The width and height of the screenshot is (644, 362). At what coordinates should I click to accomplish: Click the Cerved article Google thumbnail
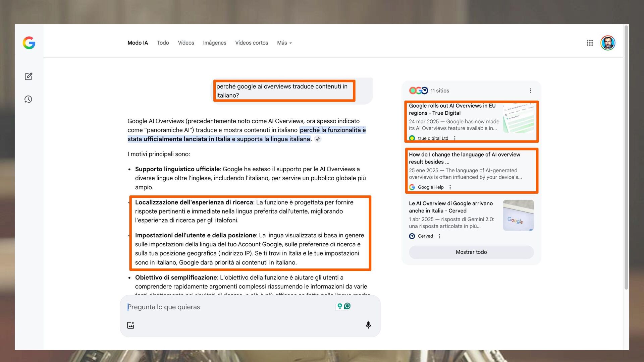518,215
